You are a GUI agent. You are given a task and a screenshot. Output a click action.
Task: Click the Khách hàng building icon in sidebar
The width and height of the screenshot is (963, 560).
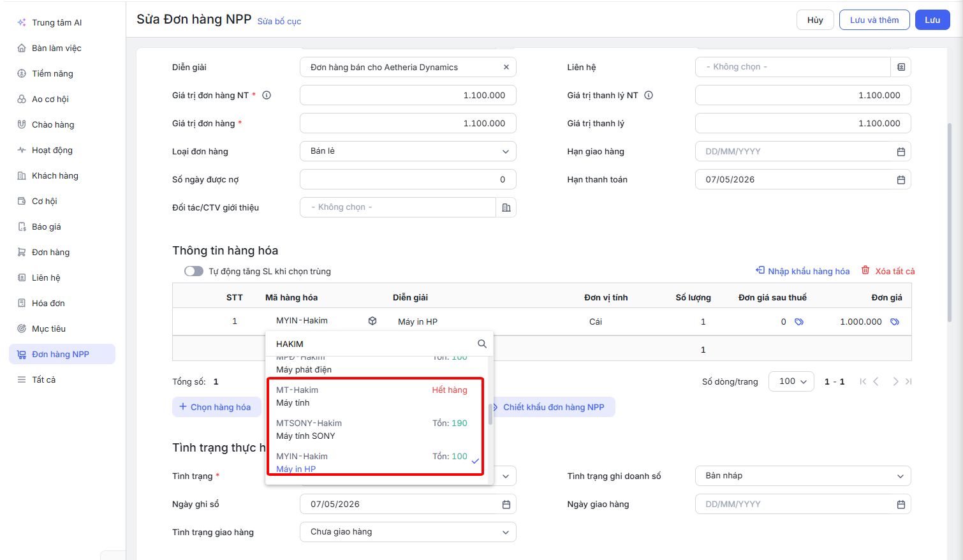(22, 175)
